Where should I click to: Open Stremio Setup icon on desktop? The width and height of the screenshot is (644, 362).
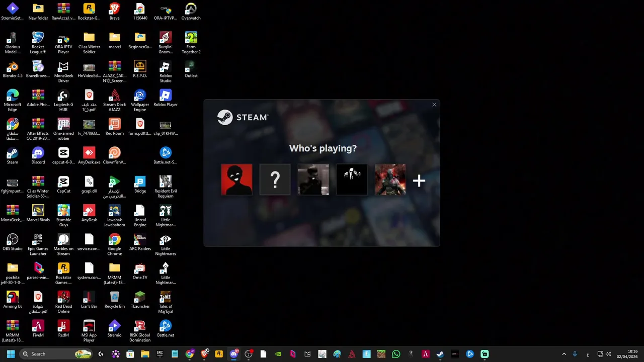pos(13,12)
